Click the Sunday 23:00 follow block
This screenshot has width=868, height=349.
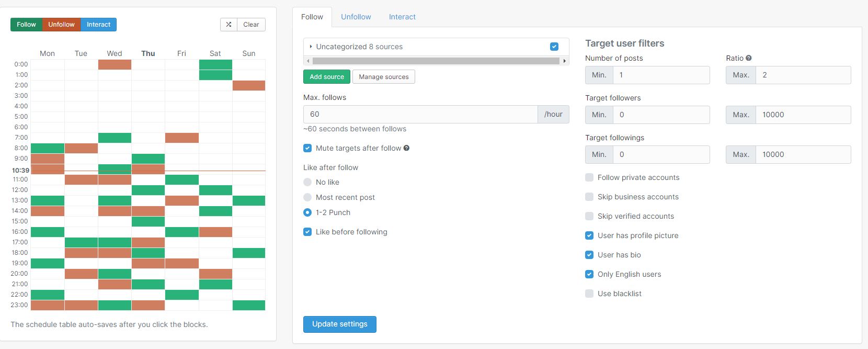click(x=249, y=305)
